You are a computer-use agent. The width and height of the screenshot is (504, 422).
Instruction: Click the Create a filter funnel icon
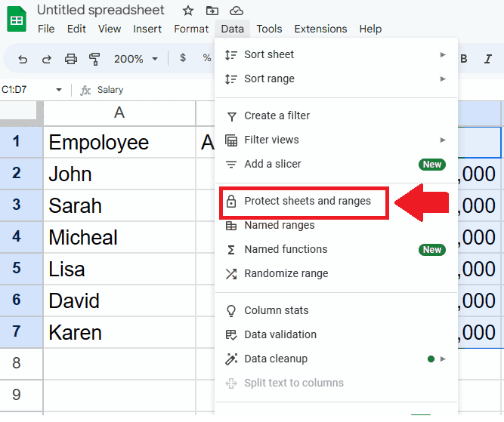pyautogui.click(x=231, y=116)
